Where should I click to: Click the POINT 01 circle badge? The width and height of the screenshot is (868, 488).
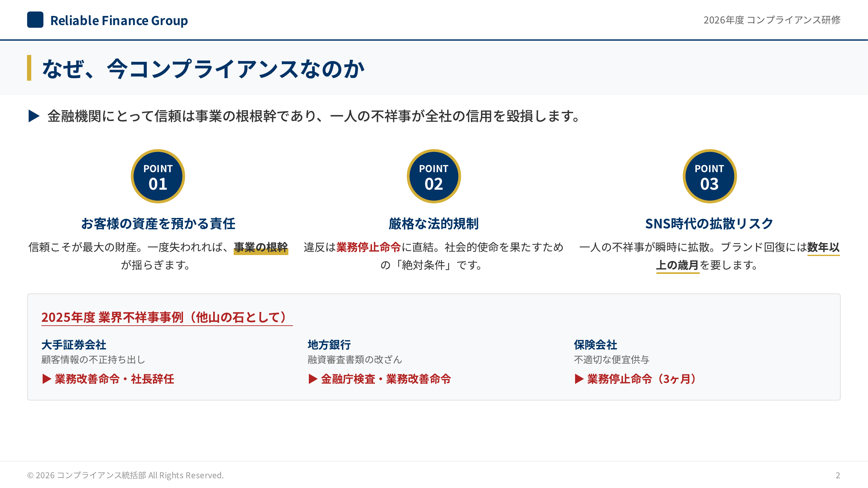[158, 176]
